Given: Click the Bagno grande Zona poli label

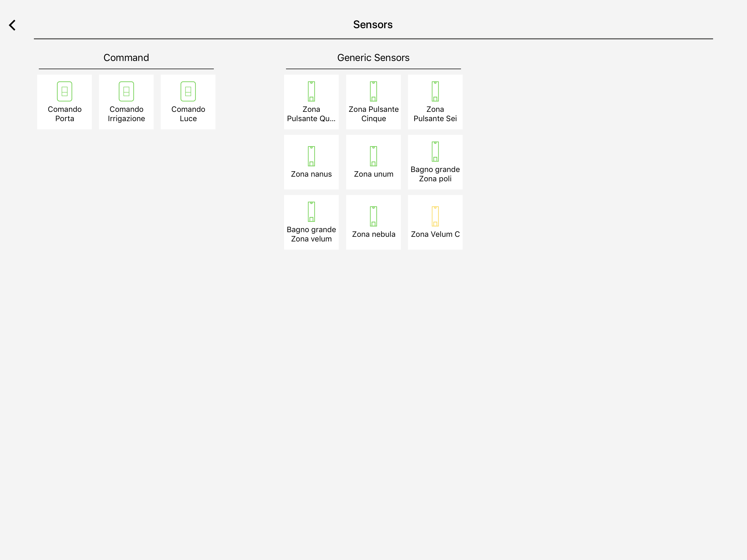Looking at the screenshot, I should pos(435,174).
